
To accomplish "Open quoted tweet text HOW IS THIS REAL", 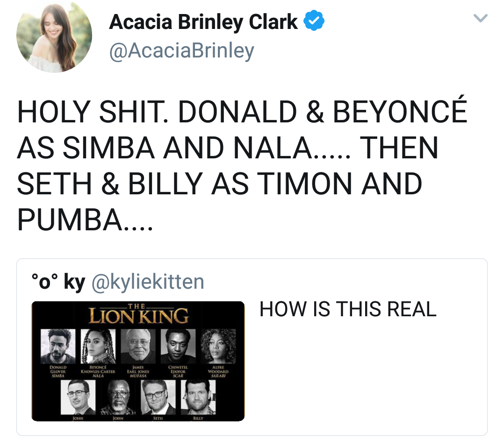I will (x=348, y=309).
